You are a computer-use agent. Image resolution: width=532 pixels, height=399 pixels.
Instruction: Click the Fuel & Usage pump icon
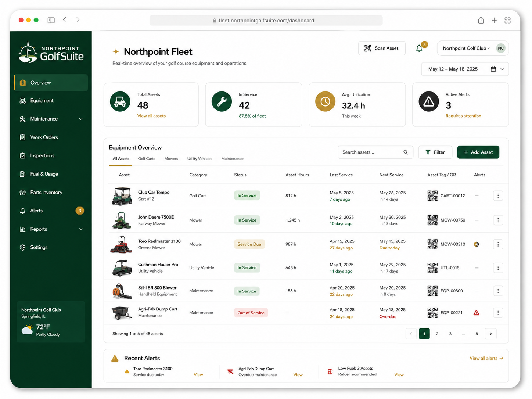pos(23,174)
